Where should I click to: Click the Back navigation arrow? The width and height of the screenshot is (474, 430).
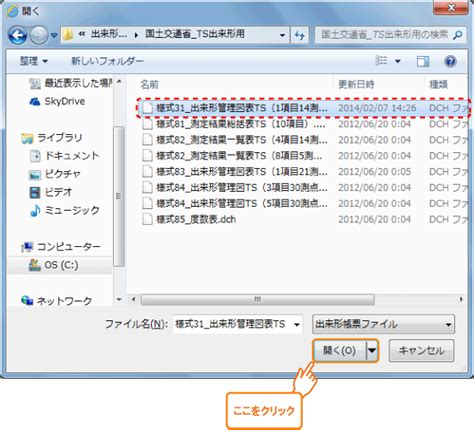coord(17,35)
